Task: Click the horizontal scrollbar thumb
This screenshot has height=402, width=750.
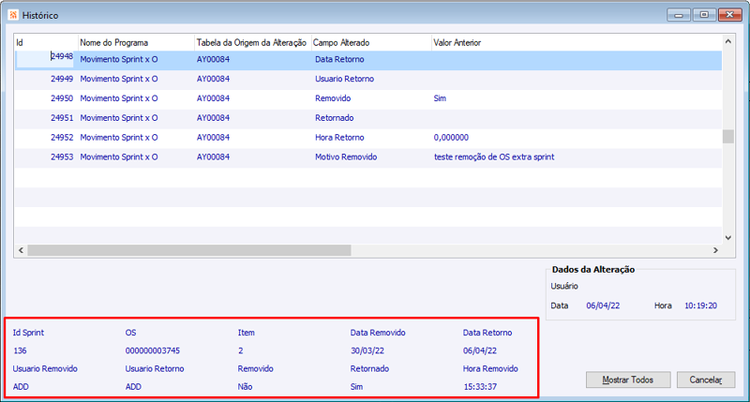Action: click(189, 250)
